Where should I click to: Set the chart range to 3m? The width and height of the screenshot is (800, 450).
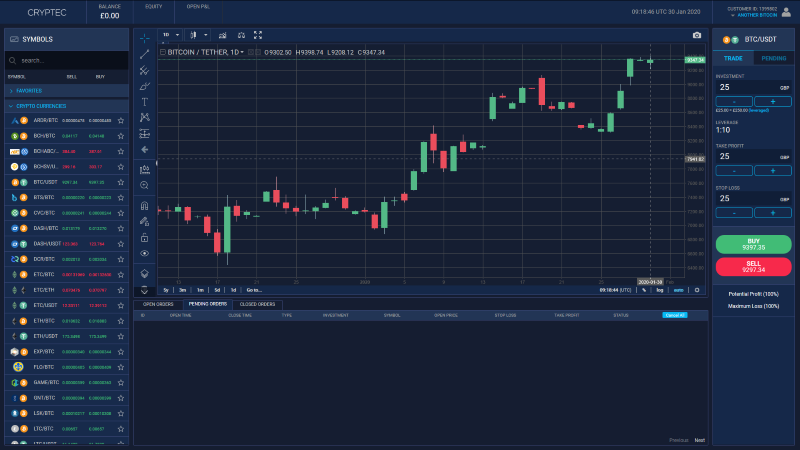click(182, 290)
